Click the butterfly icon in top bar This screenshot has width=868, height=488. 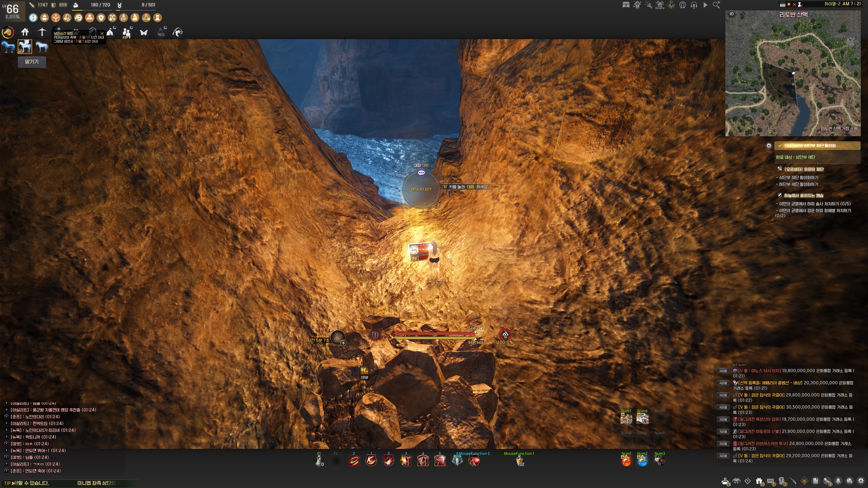144,33
